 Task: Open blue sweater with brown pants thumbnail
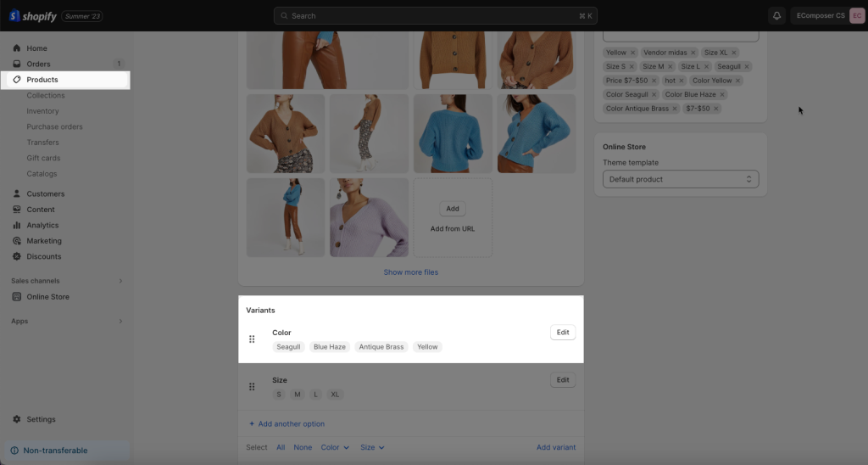click(x=286, y=217)
